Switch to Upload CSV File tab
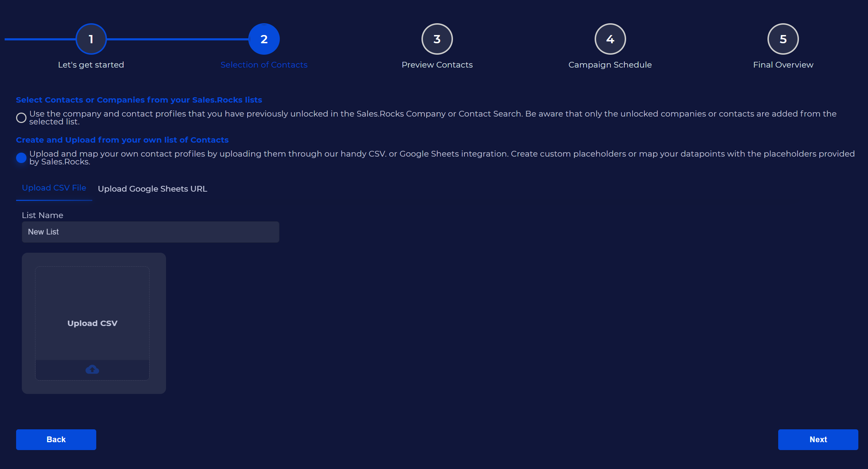Screen dimensions: 868x469 click(x=54, y=188)
